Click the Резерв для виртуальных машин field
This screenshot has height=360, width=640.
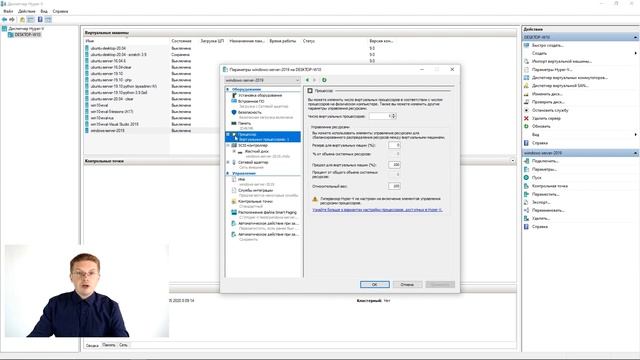click(x=394, y=145)
